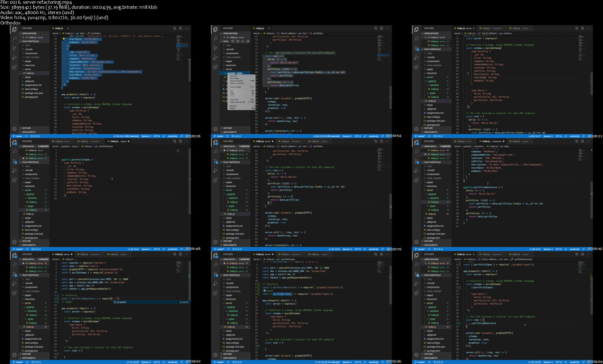Click Collapse Folders icon in 00:00:54 frame

pyautogui.click(x=248, y=41)
